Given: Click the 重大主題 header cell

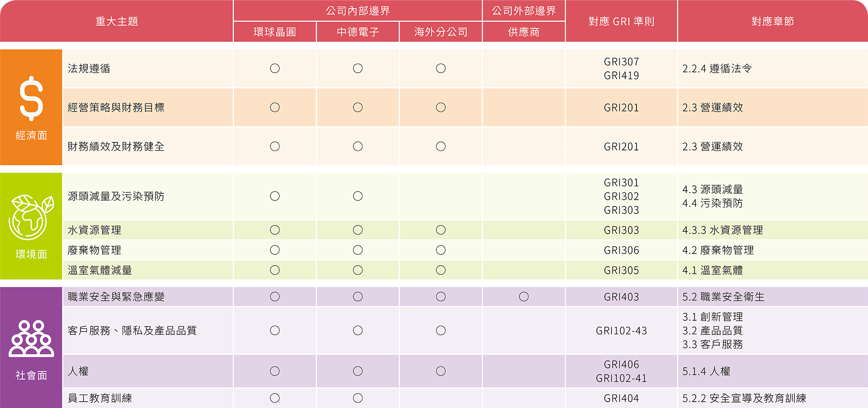Looking at the screenshot, I should [x=117, y=22].
